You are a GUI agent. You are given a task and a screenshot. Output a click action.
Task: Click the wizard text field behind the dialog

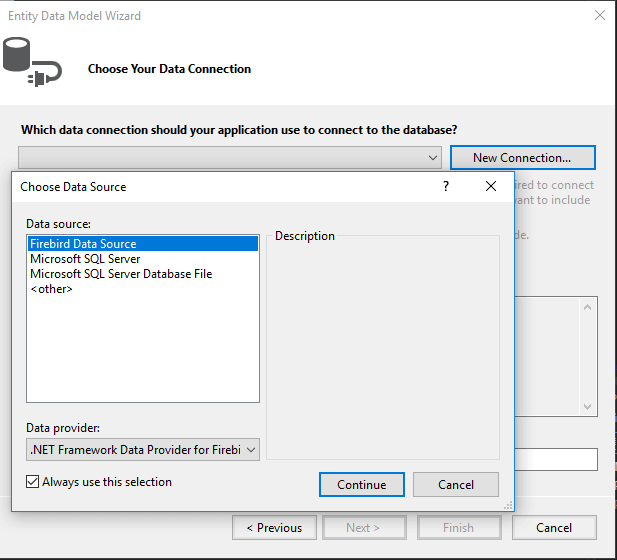pyautogui.click(x=556, y=459)
